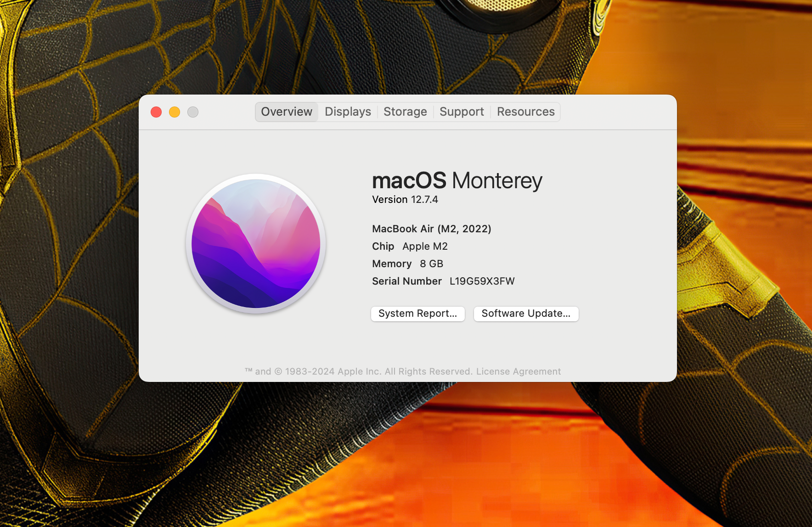Show the Resources tab
The width and height of the screenshot is (812, 527).
525,112
